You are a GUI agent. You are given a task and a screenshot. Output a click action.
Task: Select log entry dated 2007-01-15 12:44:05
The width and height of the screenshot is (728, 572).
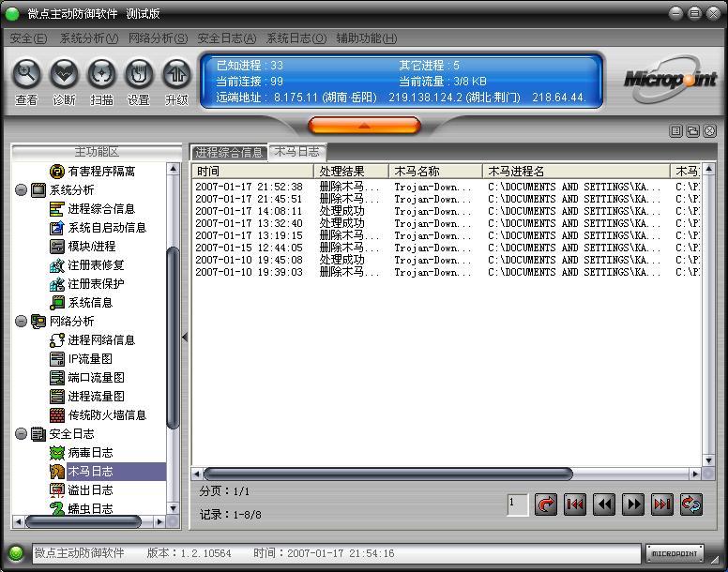click(x=447, y=248)
